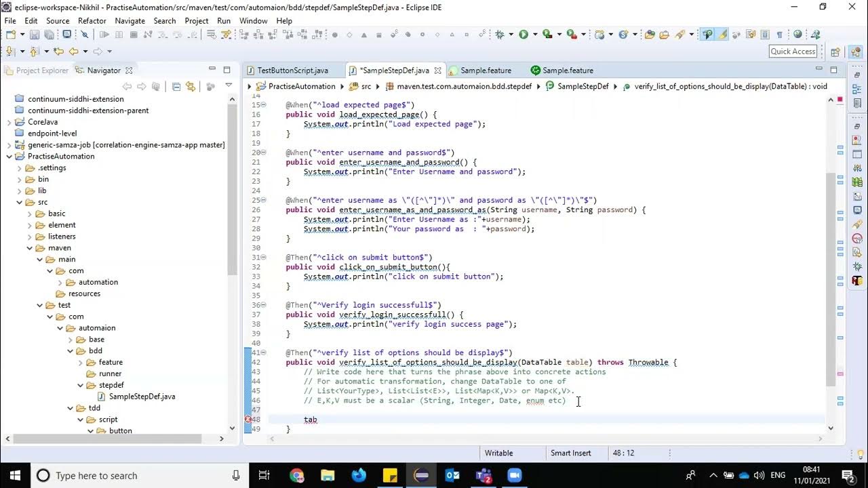868x488 pixels.
Task: Click the Java perspective icon
Action: pyautogui.click(x=856, y=52)
